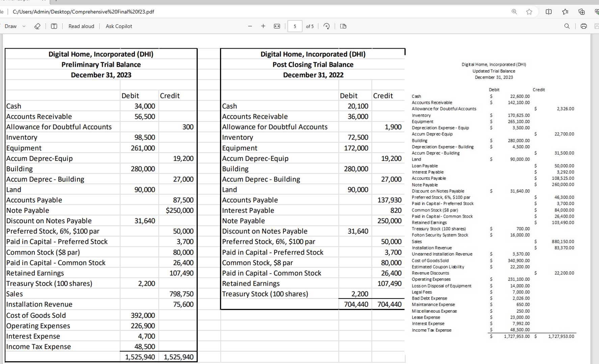The image size is (599, 364).
Task: Click 'Folton Security System Stock' row
Action: pos(440,235)
